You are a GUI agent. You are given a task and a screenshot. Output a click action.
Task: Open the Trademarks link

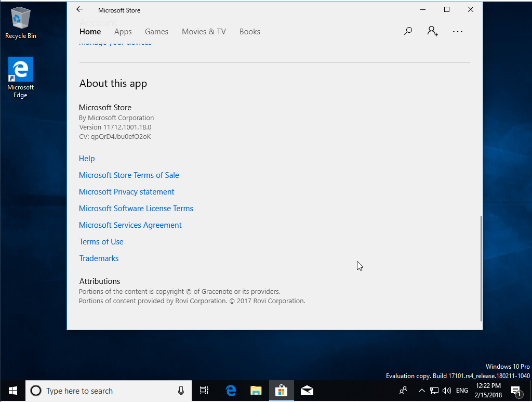pyautogui.click(x=99, y=258)
